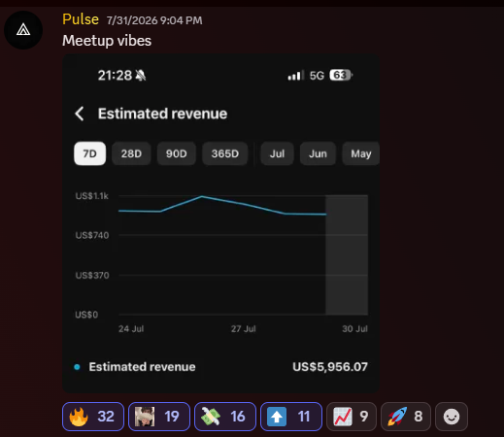
Task: Click the 21:28 clock in status bar
Action: click(115, 76)
